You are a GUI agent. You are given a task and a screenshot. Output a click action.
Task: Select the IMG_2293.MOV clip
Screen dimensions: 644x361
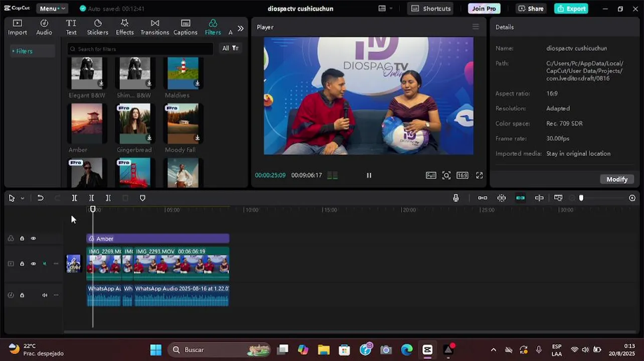181,264
